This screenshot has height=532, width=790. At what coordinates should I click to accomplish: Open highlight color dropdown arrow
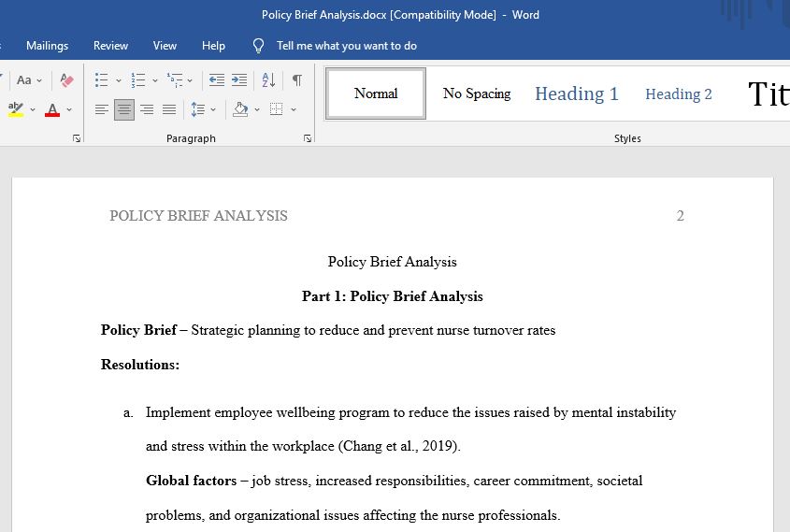click(x=33, y=109)
